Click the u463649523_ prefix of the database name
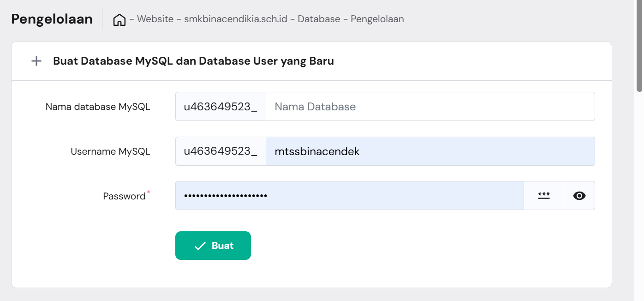 (221, 106)
